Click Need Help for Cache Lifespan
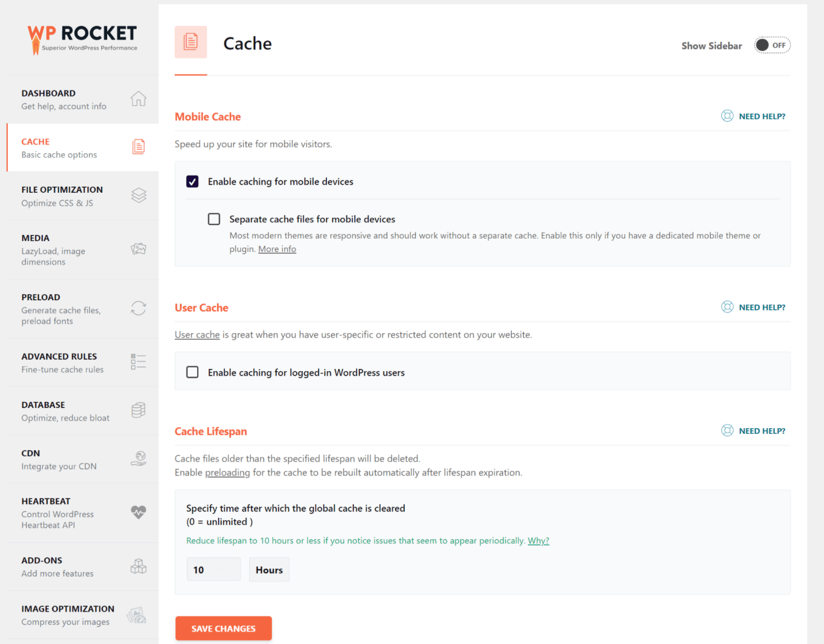Image resolution: width=824 pixels, height=644 pixels. 762,431
